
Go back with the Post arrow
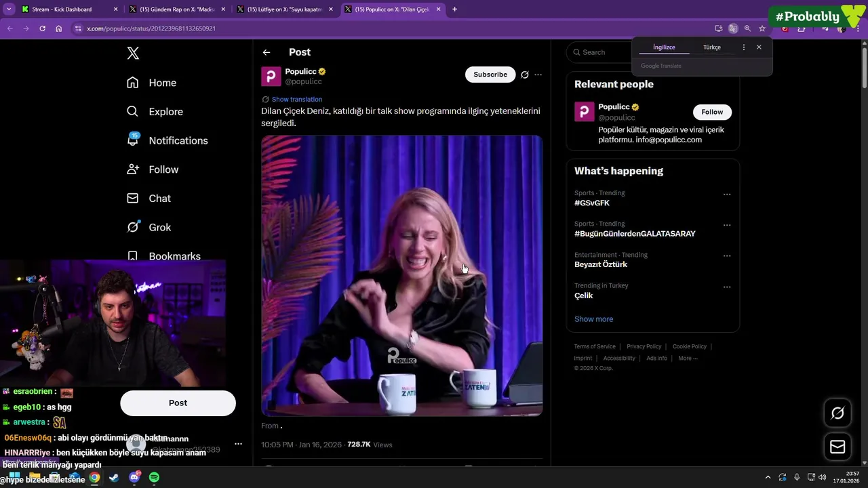(x=267, y=52)
